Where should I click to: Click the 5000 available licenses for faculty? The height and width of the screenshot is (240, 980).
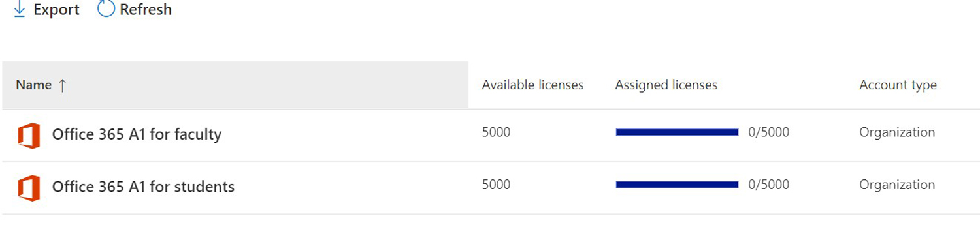496,132
